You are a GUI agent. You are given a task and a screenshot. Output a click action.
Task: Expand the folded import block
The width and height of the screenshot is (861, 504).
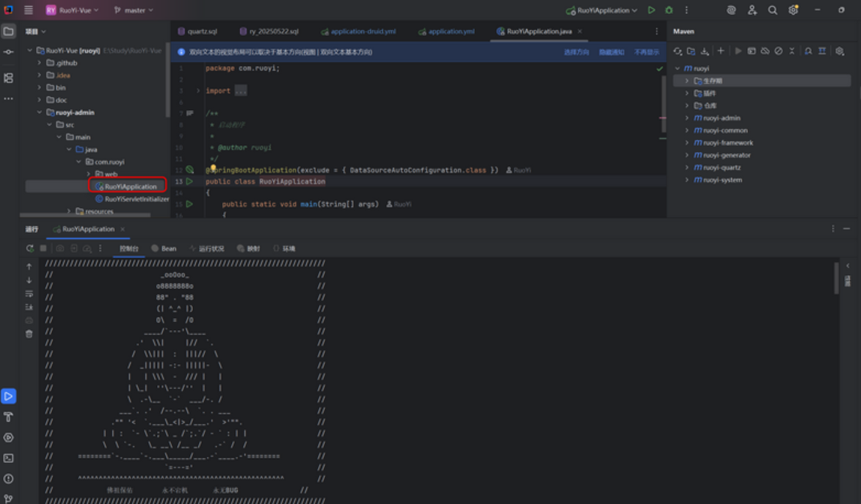(197, 90)
